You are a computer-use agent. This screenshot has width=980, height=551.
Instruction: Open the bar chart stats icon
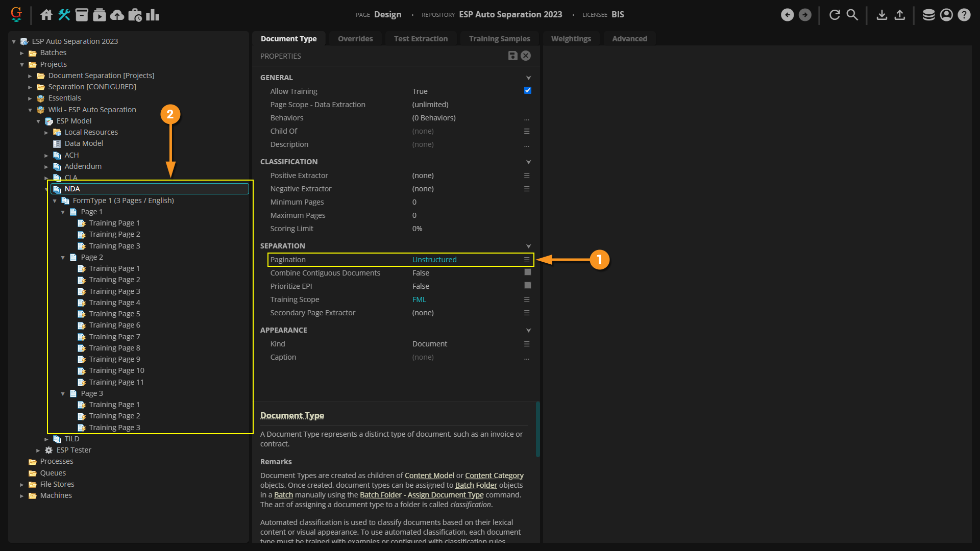(x=153, y=15)
